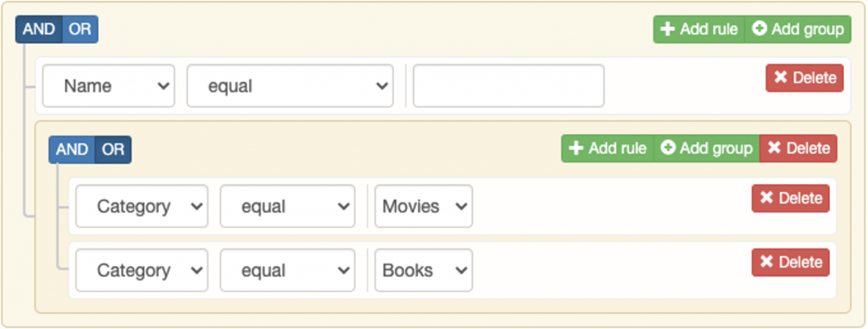Click the X icon on nested group Delete
Image resolution: width=868 pixels, height=329 pixels.
coord(774,148)
